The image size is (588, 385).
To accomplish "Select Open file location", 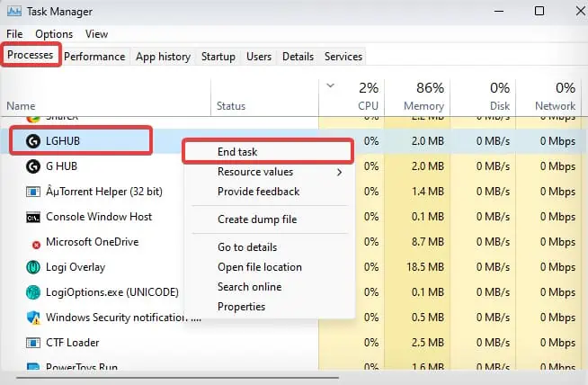I will tap(260, 267).
